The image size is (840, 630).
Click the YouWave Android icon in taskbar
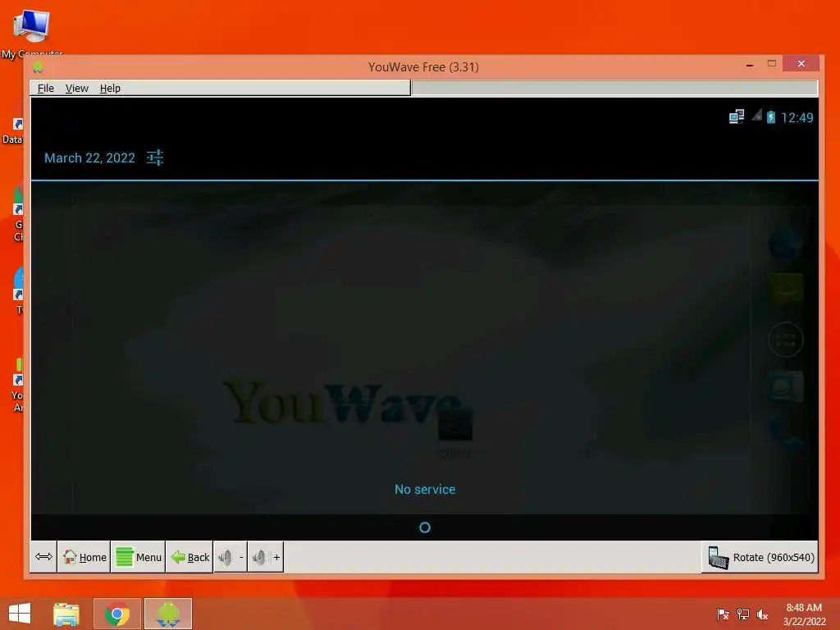(168, 614)
